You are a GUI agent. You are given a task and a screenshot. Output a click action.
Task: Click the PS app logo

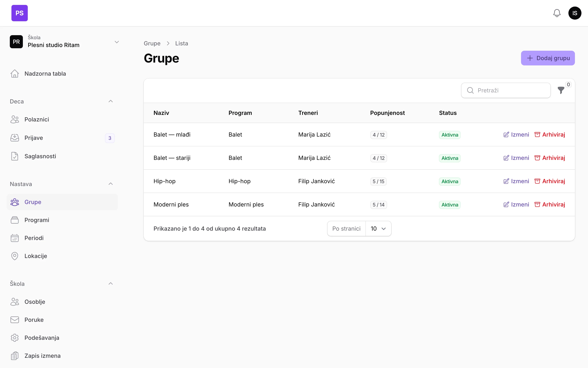coord(19,13)
